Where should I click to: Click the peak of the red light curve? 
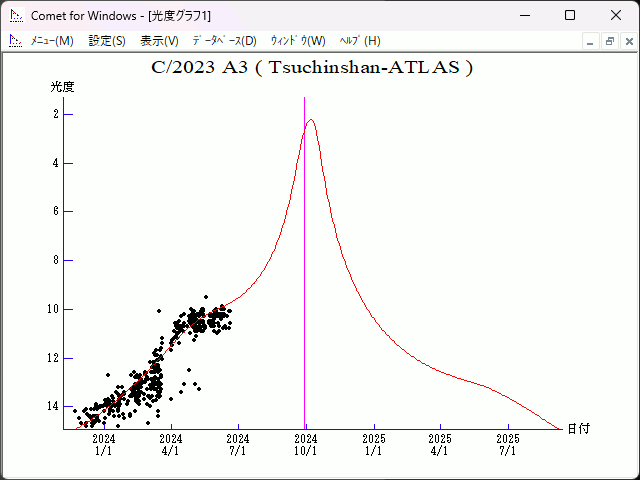(311, 120)
